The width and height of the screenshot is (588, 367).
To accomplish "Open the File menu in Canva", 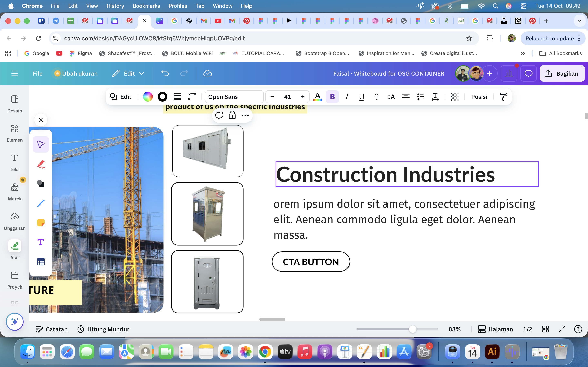I will [x=37, y=74].
